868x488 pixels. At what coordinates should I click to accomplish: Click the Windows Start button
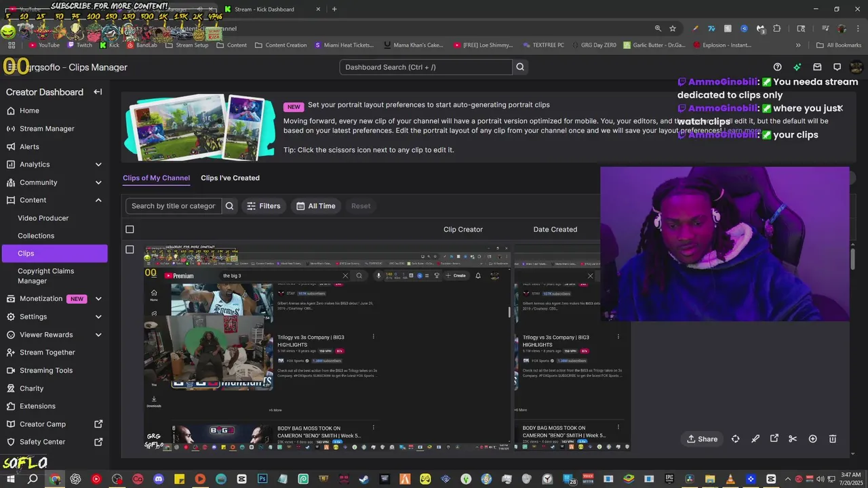coord(12,479)
